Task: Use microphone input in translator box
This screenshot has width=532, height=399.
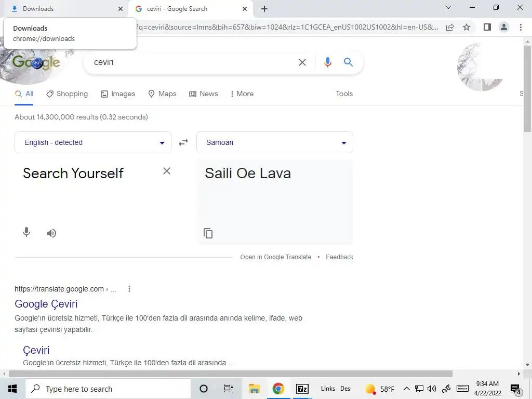Action: [x=26, y=233]
